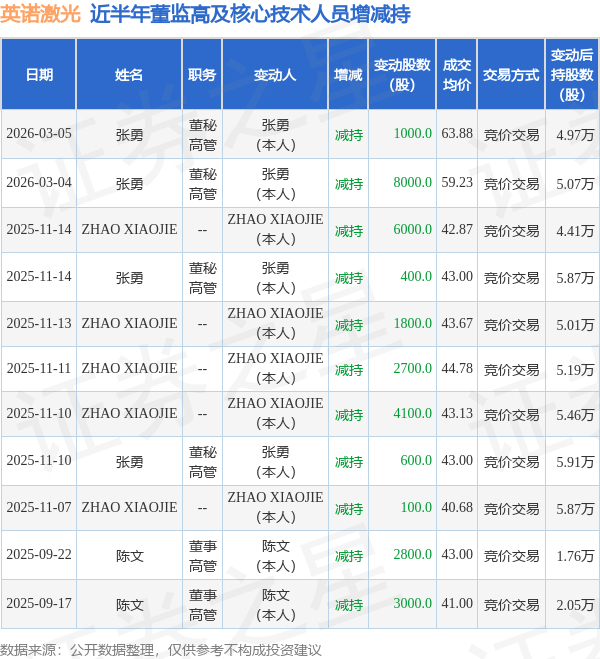The image size is (600, 659).
Task: Click the date cell 2025-09-17
Action: coord(39,604)
